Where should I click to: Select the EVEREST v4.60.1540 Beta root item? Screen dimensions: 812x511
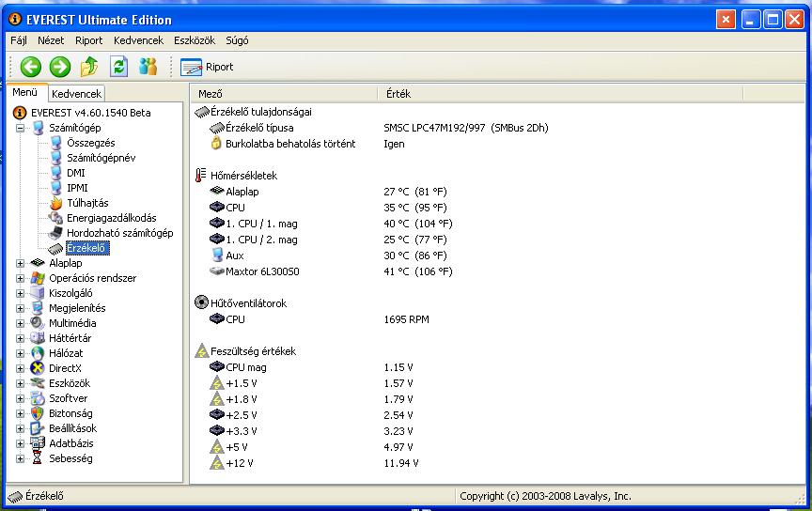pos(90,113)
